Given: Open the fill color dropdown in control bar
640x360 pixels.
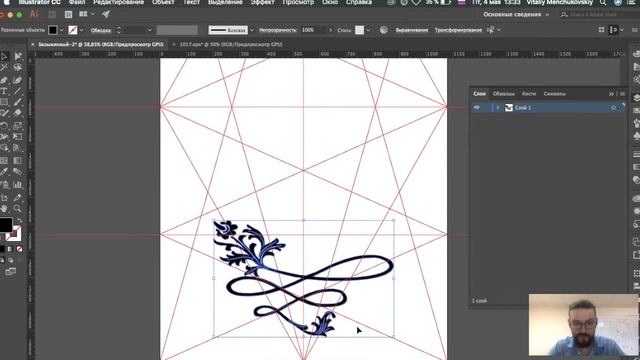Looking at the screenshot, I should pyautogui.click(x=62, y=30).
